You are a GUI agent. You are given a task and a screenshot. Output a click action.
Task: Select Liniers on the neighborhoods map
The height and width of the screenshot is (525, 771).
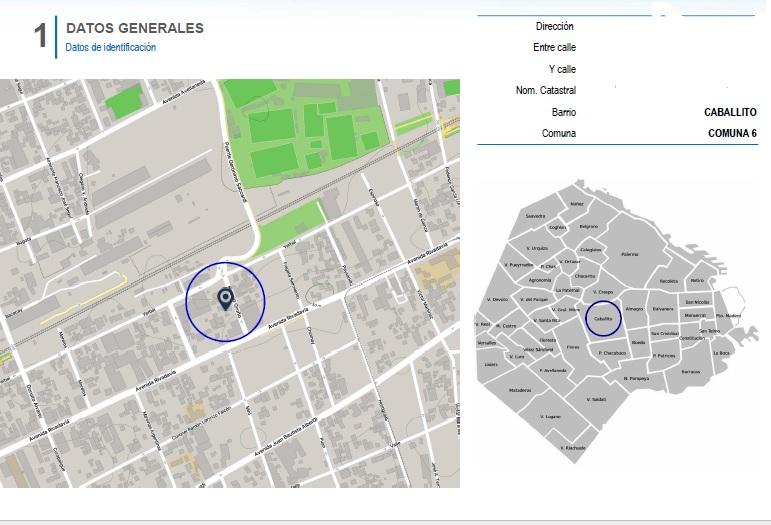point(491,365)
